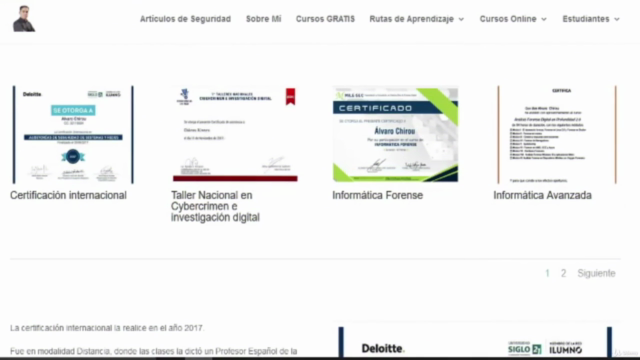Click the Informática Avanzada title

click(542, 195)
